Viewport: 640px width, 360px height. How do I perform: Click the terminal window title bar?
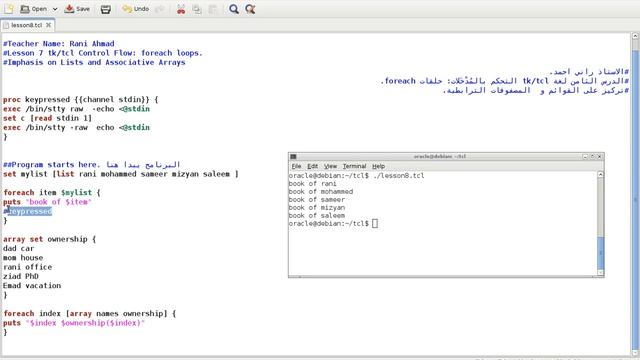[x=440, y=156]
